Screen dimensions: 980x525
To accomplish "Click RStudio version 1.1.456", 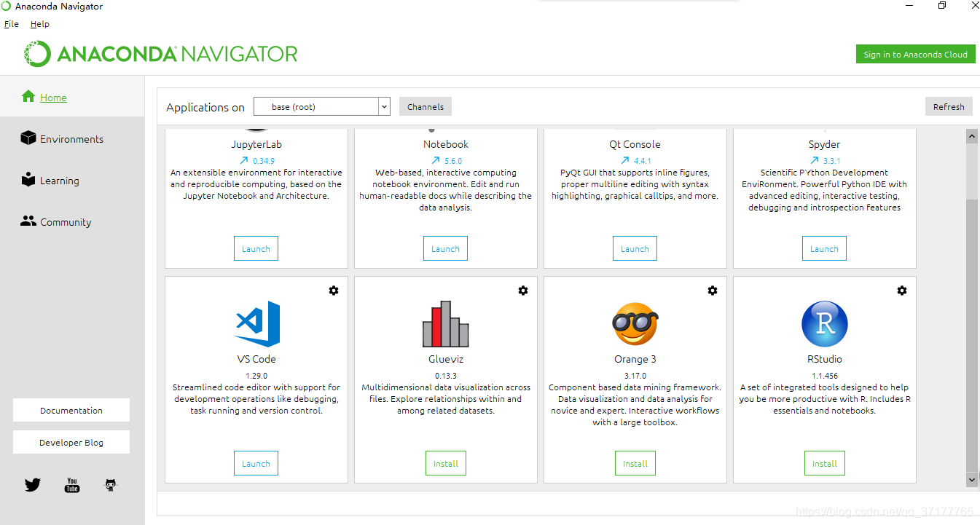I will [x=825, y=376].
